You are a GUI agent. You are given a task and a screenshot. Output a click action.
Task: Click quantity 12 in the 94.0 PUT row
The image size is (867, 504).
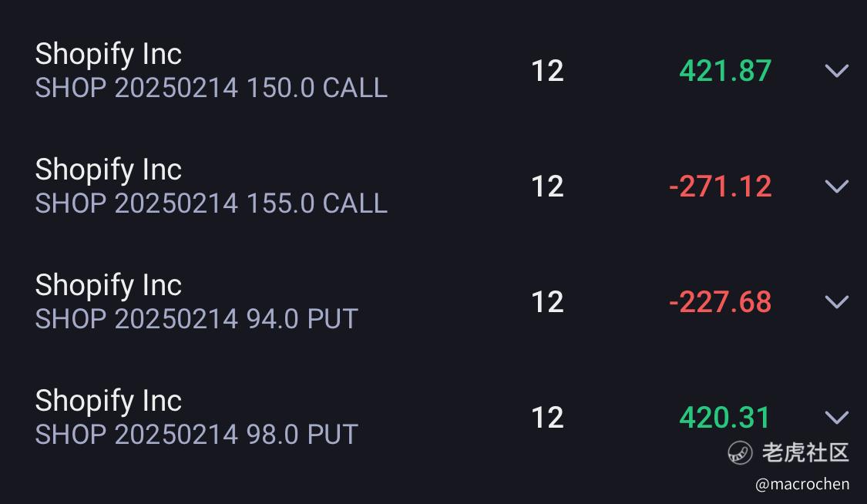click(547, 302)
